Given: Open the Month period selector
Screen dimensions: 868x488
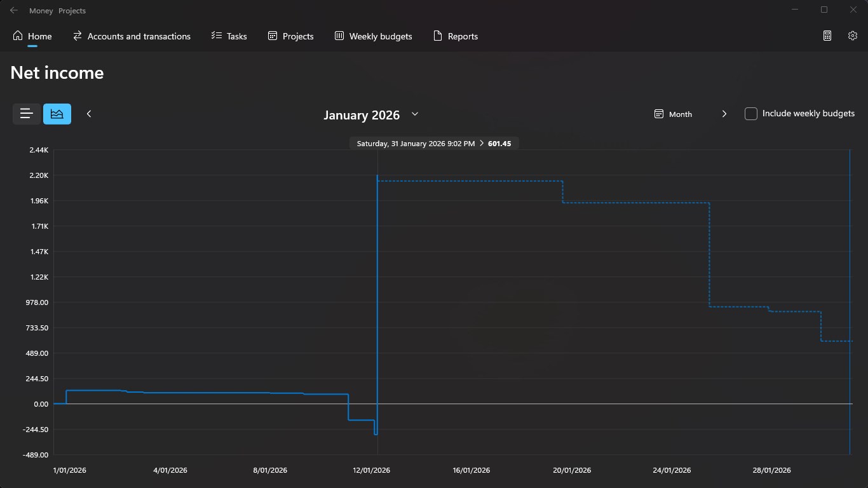Looking at the screenshot, I should click(x=674, y=114).
